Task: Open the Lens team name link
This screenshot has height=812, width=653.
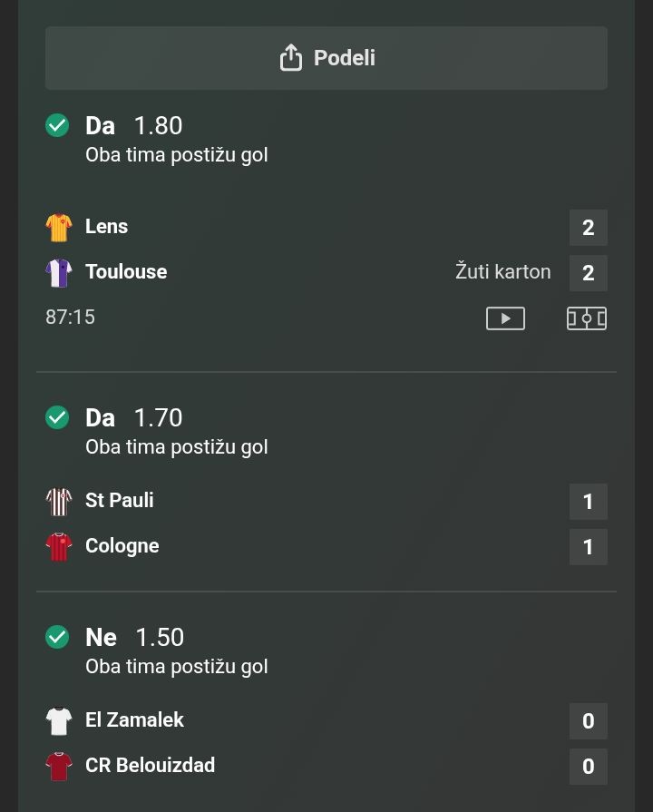Action: coord(106,226)
